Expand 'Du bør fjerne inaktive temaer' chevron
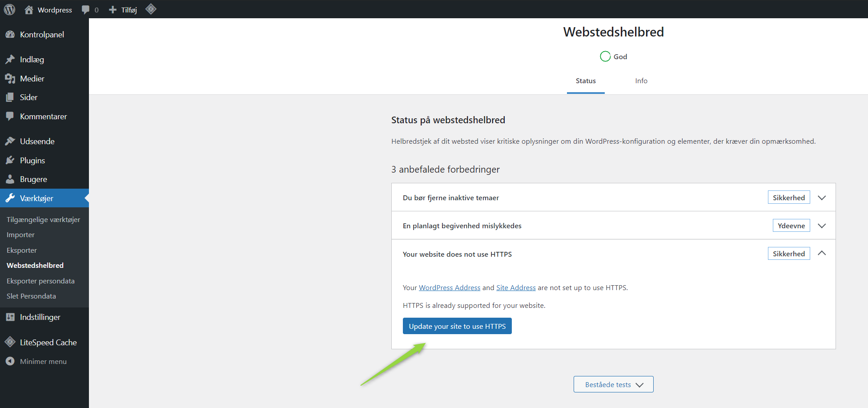Image resolution: width=868 pixels, height=408 pixels. point(822,198)
